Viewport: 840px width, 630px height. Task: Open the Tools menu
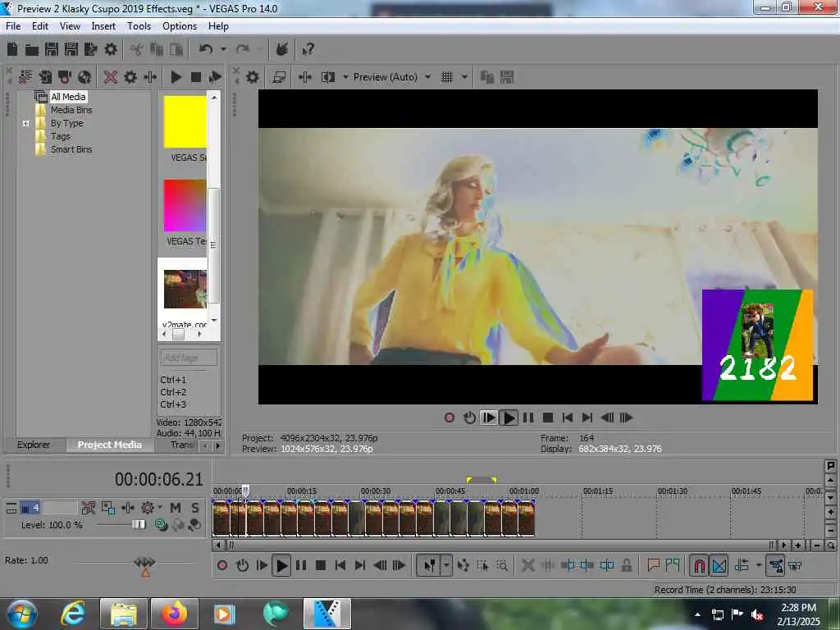pyautogui.click(x=139, y=25)
